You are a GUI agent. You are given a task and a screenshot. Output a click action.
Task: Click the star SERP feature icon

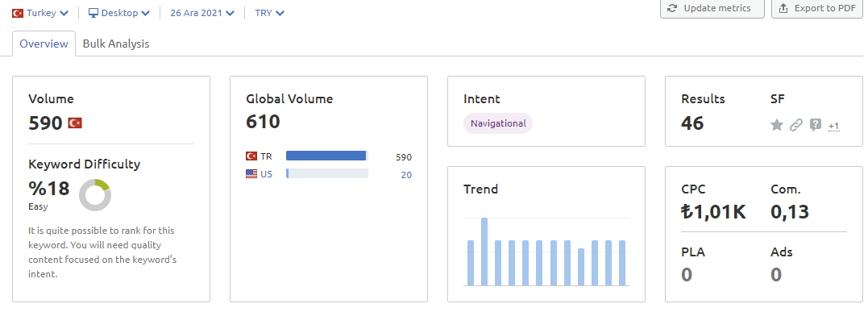[x=777, y=125]
